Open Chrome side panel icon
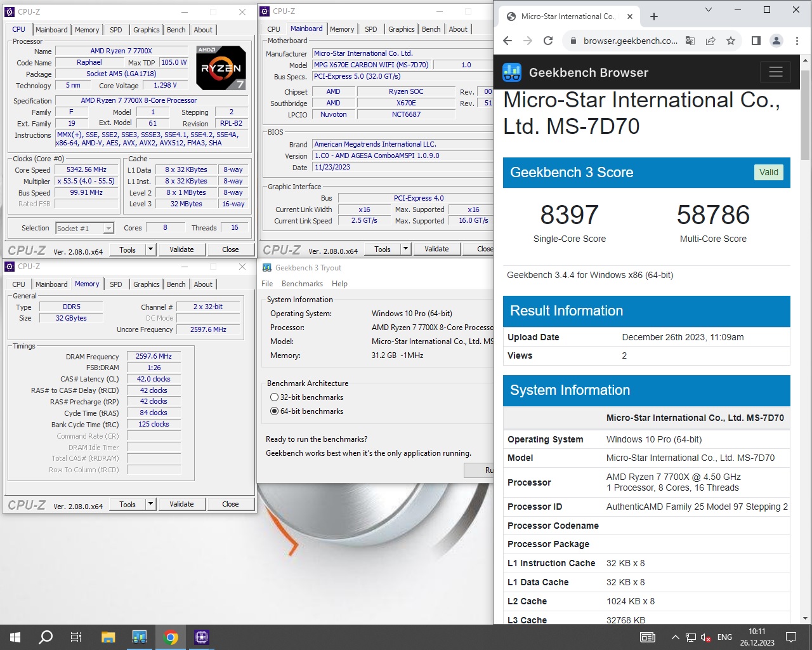Viewport: 812px width, 650px height. tap(756, 41)
